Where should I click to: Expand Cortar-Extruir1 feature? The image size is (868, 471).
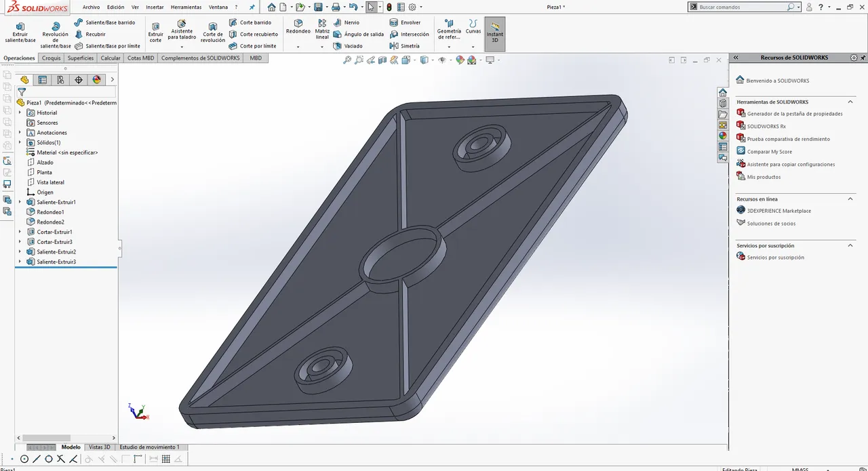[20, 232]
